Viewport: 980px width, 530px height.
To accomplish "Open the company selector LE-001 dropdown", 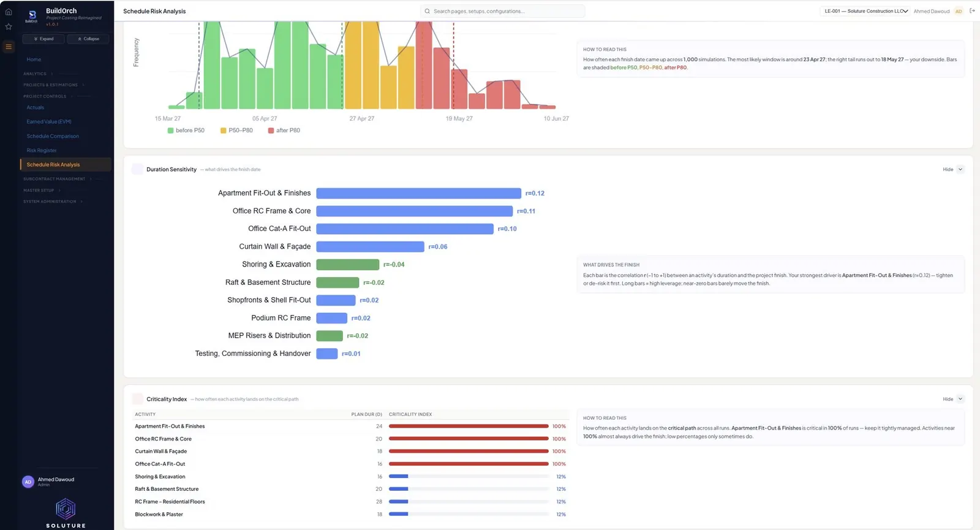I will (x=865, y=11).
